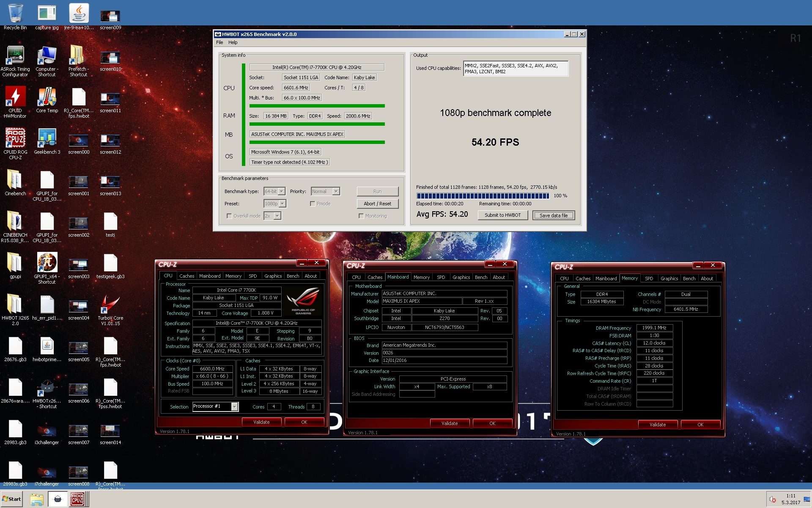Click the Abort / Reset button
The width and height of the screenshot is (812, 508).
[x=377, y=204]
